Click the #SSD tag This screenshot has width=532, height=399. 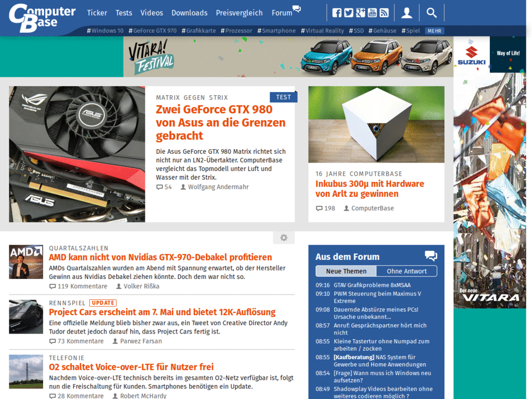[356, 31]
